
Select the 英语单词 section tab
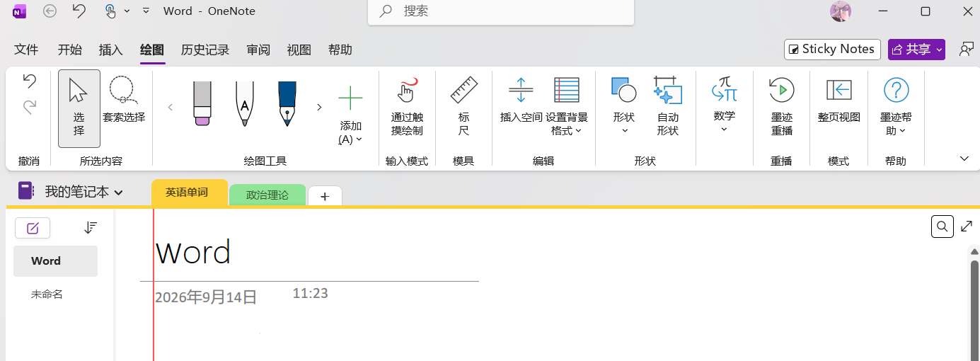coord(190,192)
